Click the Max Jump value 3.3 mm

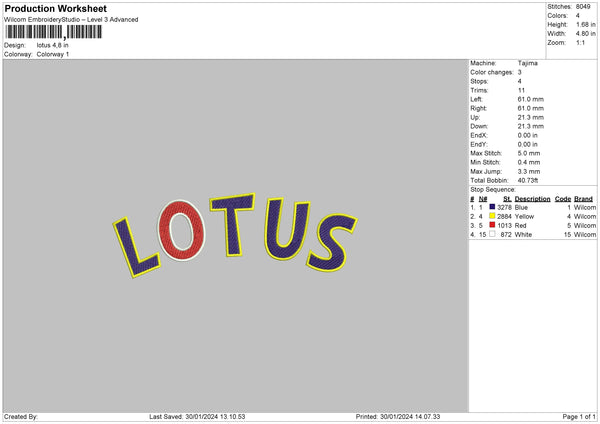click(529, 171)
